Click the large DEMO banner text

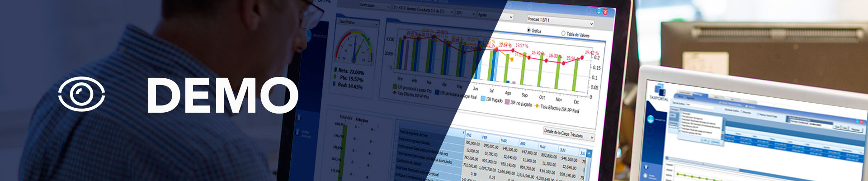coord(223,95)
